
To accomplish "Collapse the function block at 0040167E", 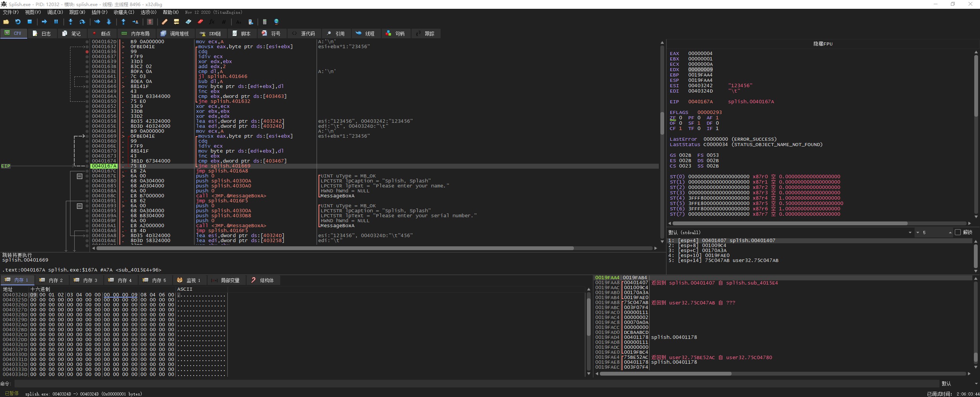I will [x=80, y=176].
